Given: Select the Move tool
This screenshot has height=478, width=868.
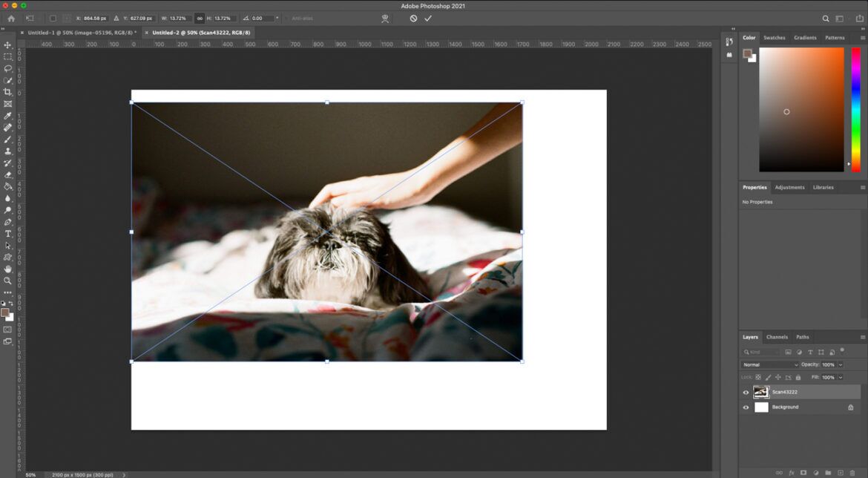Looking at the screenshot, I should coord(7,45).
